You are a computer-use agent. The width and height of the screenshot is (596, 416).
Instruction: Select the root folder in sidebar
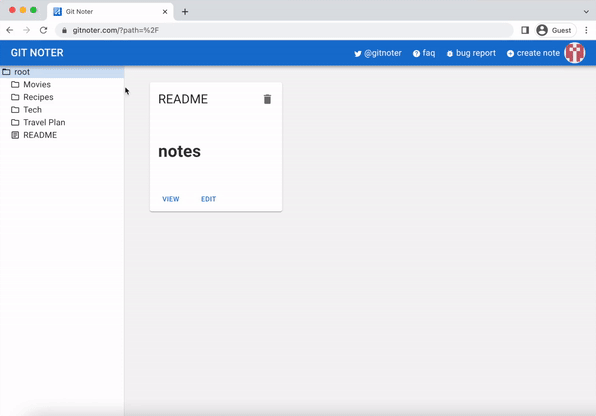point(62,72)
